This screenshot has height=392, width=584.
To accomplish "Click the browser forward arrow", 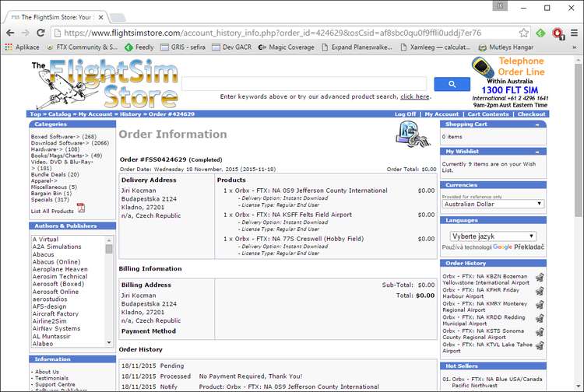I will click(x=26, y=33).
